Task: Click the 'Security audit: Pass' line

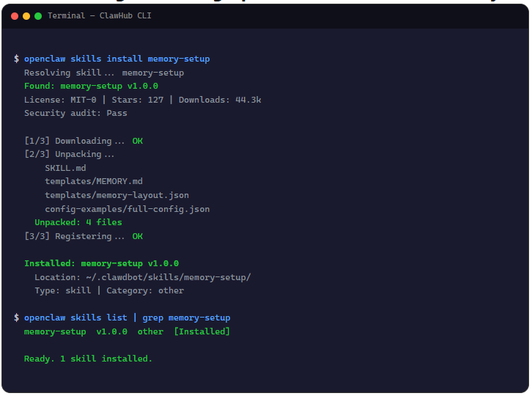Action: click(75, 113)
